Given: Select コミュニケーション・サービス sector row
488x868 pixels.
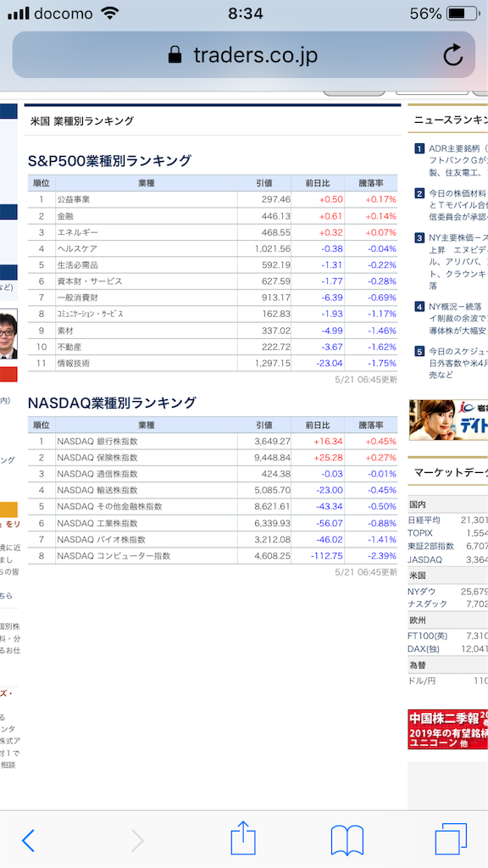Looking at the screenshot, I should pyautogui.click(x=213, y=314).
